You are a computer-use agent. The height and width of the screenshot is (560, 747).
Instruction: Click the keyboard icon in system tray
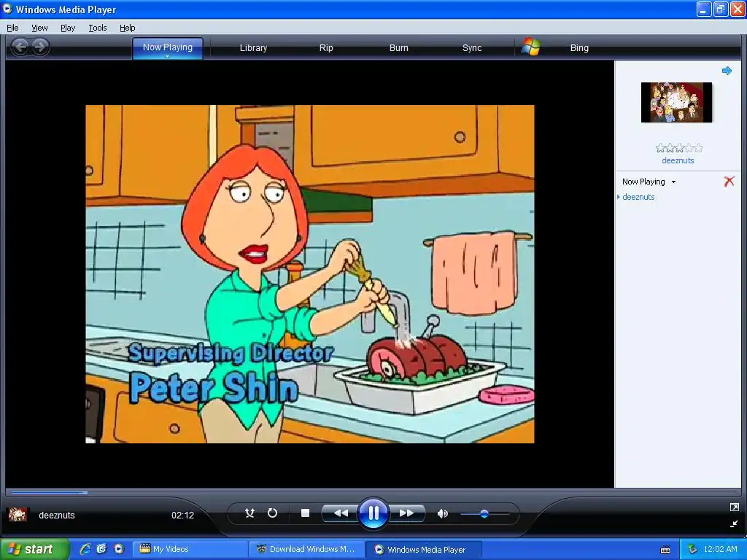[665, 550]
